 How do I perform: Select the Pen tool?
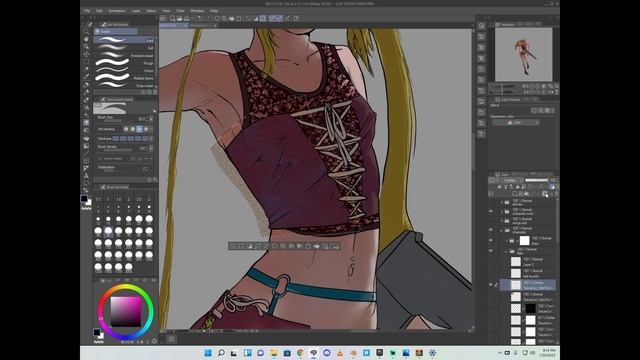pos(86,84)
